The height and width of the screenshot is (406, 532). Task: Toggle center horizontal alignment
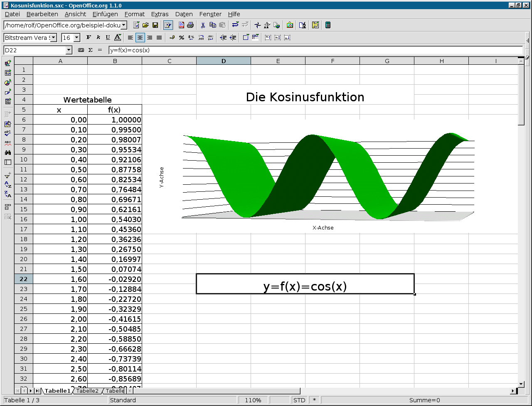coord(140,38)
